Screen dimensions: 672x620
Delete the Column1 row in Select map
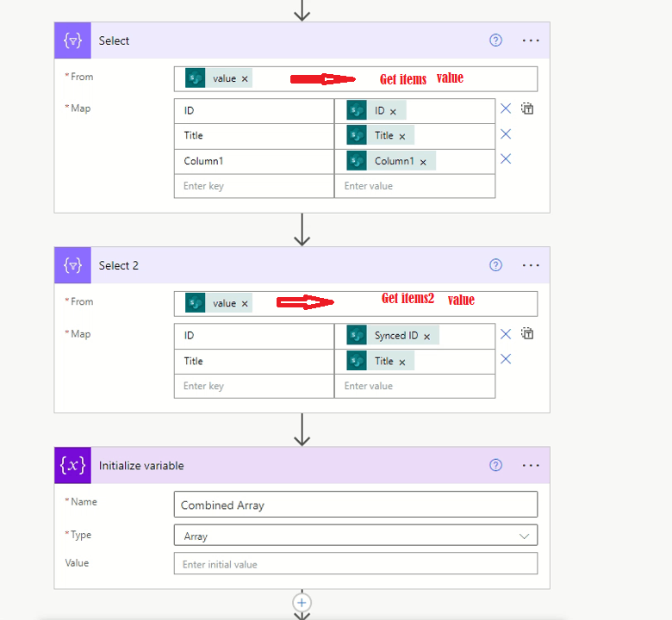506,159
